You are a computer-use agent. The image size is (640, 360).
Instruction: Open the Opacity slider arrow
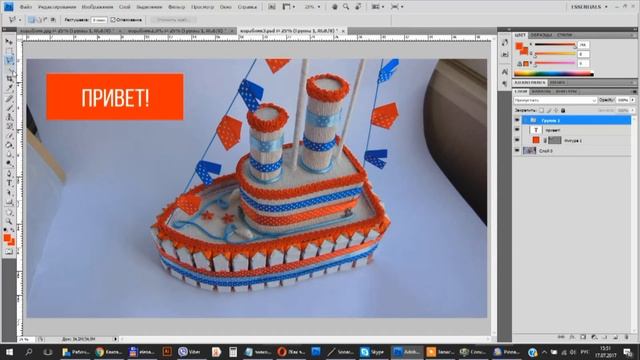pyautogui.click(x=633, y=100)
